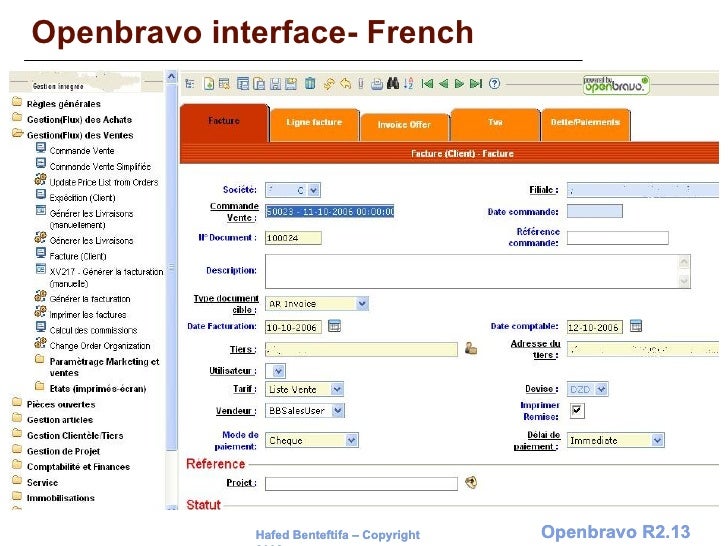Go to last record arrow

pos(476,84)
